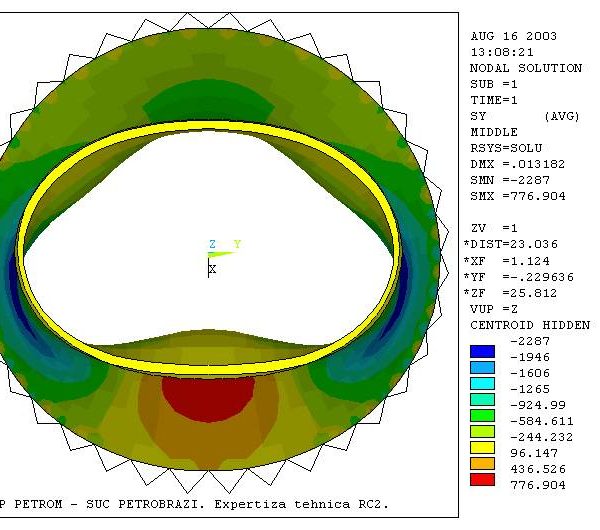The image size is (600, 530).
Task: Click the X axis label below triad
Action: click(x=212, y=269)
